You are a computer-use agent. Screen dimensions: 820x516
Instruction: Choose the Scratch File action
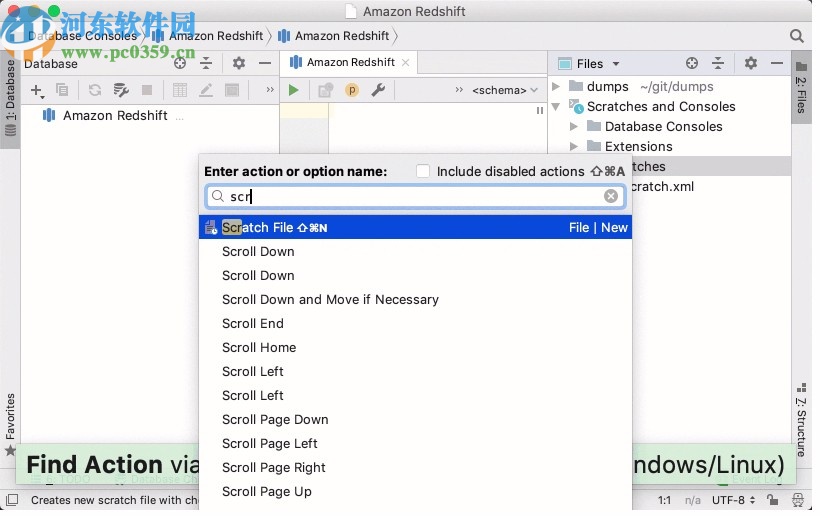(x=415, y=227)
